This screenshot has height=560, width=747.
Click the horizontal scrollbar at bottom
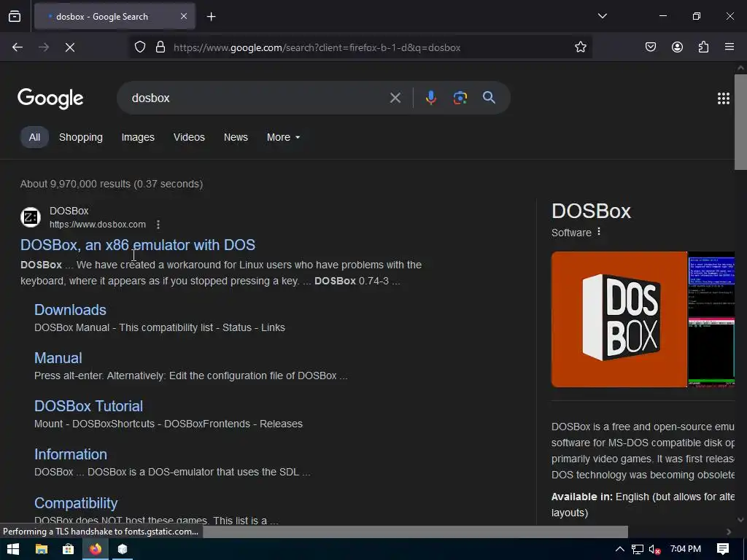coord(415,532)
